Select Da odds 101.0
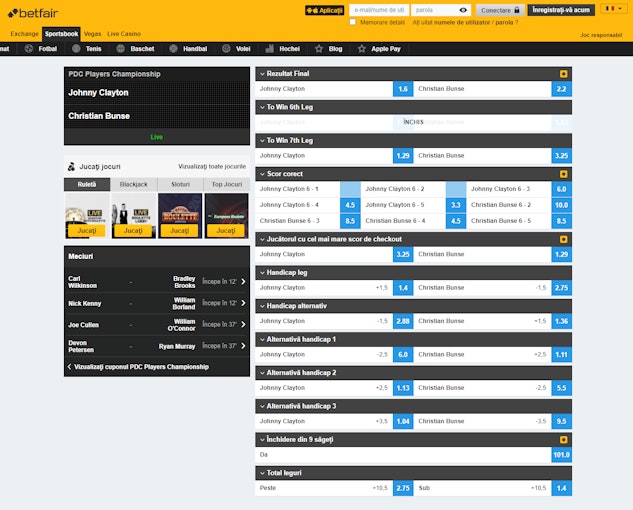 (x=562, y=455)
